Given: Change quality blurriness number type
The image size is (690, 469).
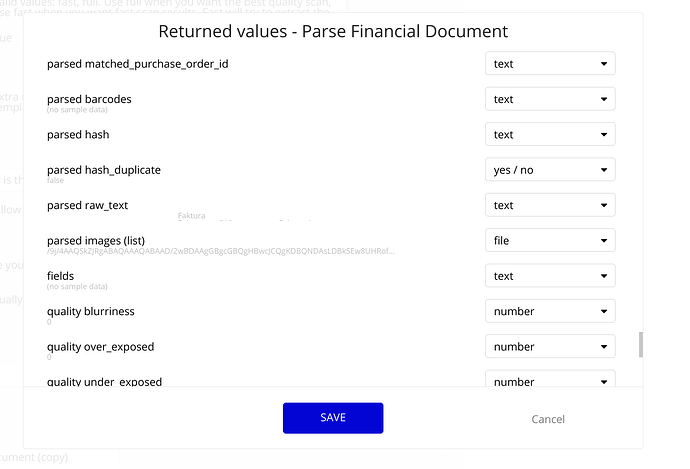Looking at the screenshot, I should click(550, 311).
